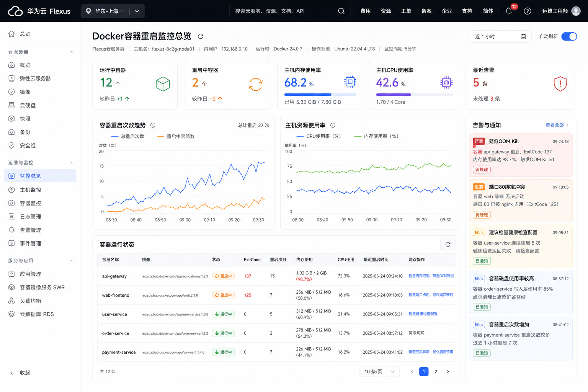
Task: Select 容器监控 in sidebar
Action: tap(40, 203)
